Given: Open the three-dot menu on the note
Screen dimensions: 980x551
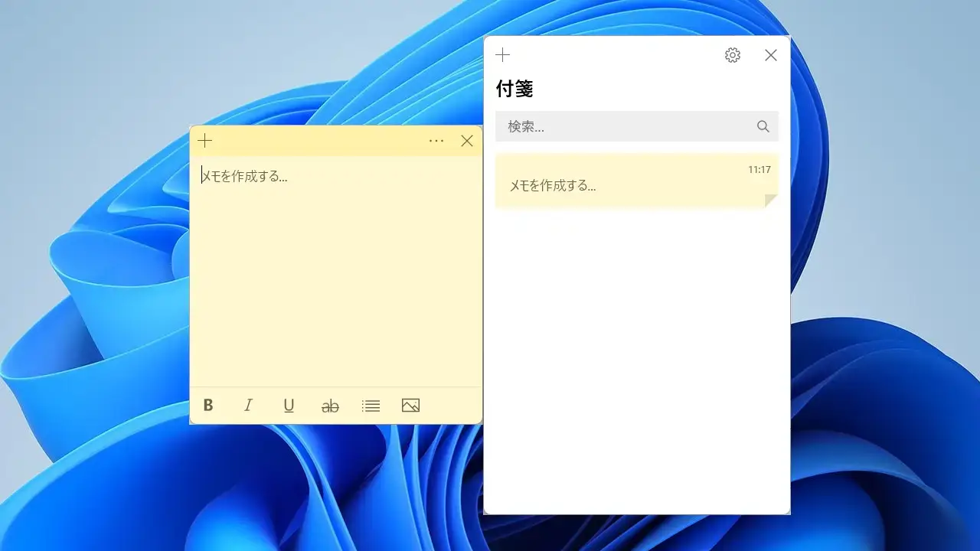Looking at the screenshot, I should (436, 141).
